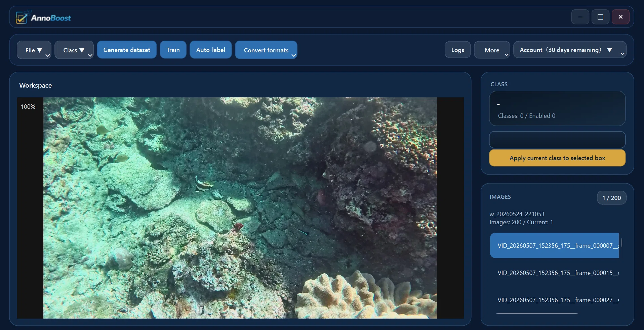Apply current class to selected box
This screenshot has width=644, height=330.
coord(557,158)
